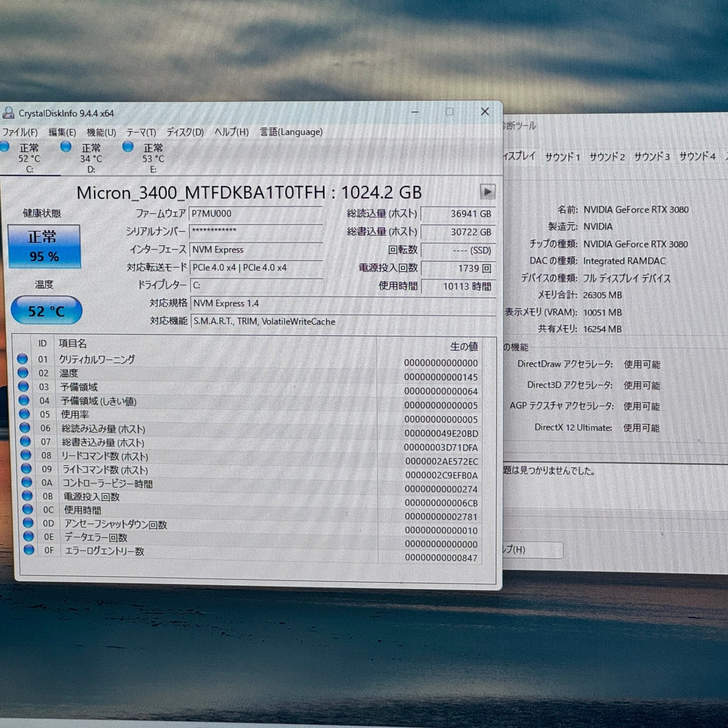This screenshot has height=728, width=728.
Task: Click the blue status dot for ID 0C
Action: click(x=28, y=509)
